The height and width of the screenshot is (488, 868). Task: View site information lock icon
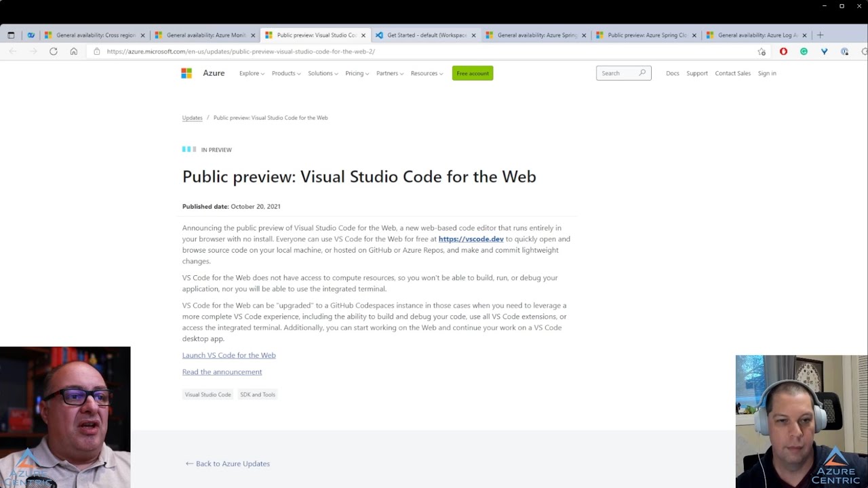coord(96,52)
